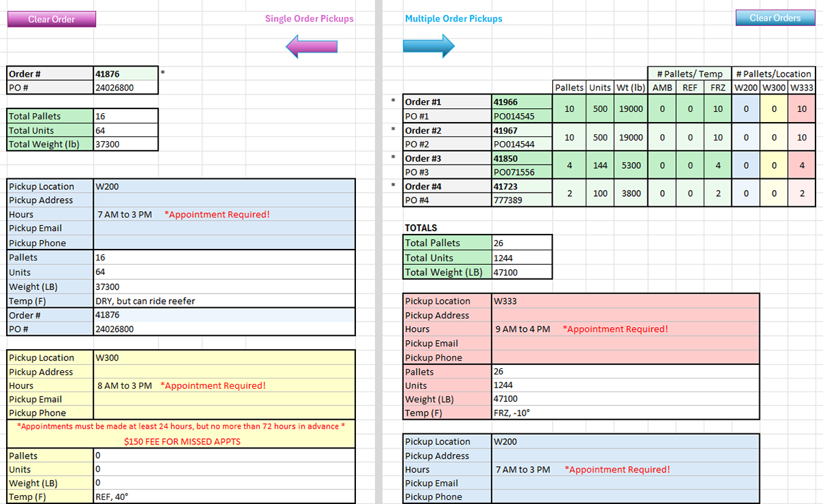This screenshot has width=823, height=504.
Task: Select Order #4 weight cell 3800
Action: click(x=631, y=193)
